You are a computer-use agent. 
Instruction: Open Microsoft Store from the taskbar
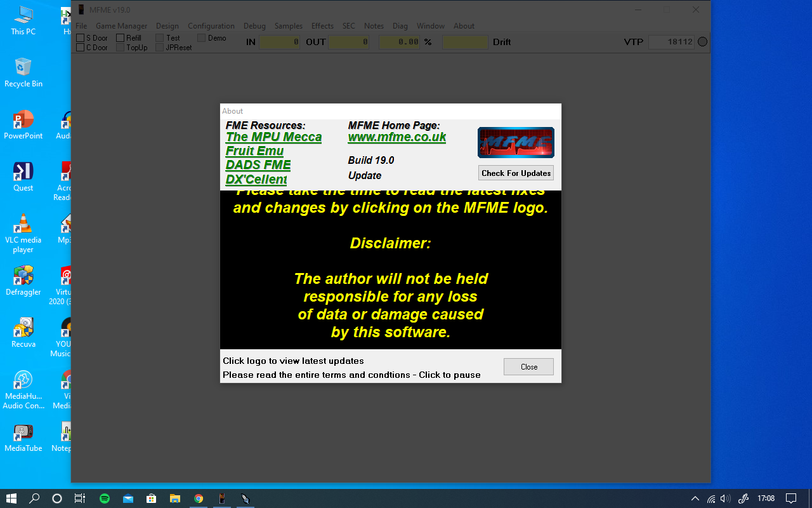(x=152, y=498)
